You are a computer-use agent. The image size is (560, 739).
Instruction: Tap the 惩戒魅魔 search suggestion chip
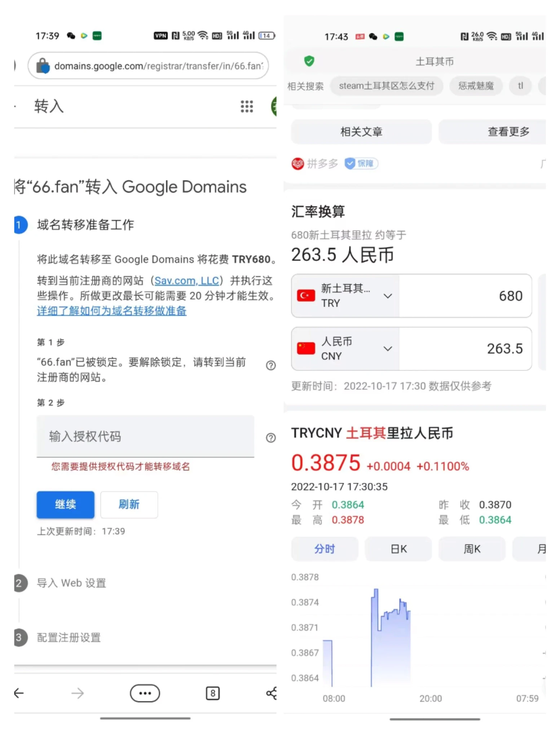(476, 86)
